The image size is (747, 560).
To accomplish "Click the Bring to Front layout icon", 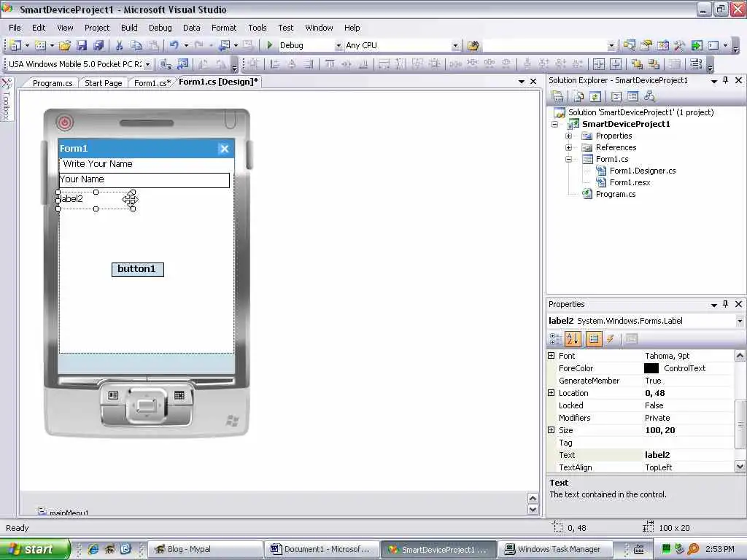I will (636, 64).
